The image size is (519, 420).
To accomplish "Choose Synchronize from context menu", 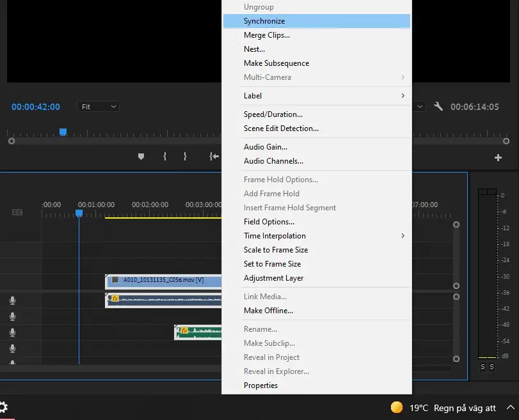I will click(x=317, y=21).
